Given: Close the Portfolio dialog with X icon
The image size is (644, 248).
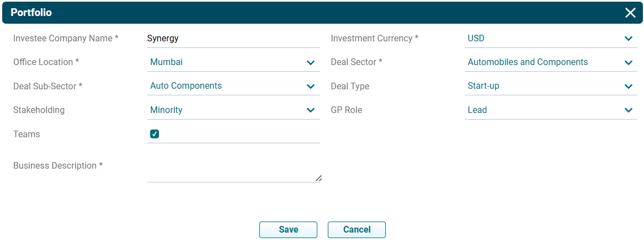Looking at the screenshot, I should [630, 13].
